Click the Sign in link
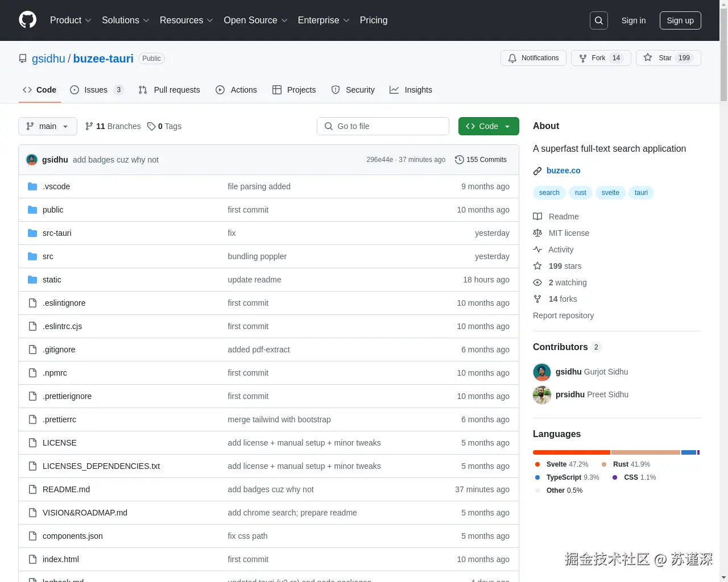728x582 pixels. (x=634, y=20)
